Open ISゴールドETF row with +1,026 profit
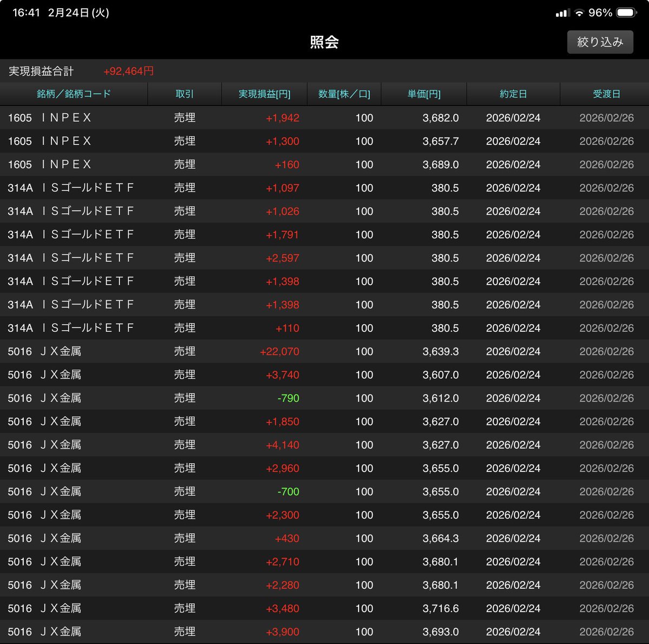Screen dimensions: 649x644 click(325, 211)
